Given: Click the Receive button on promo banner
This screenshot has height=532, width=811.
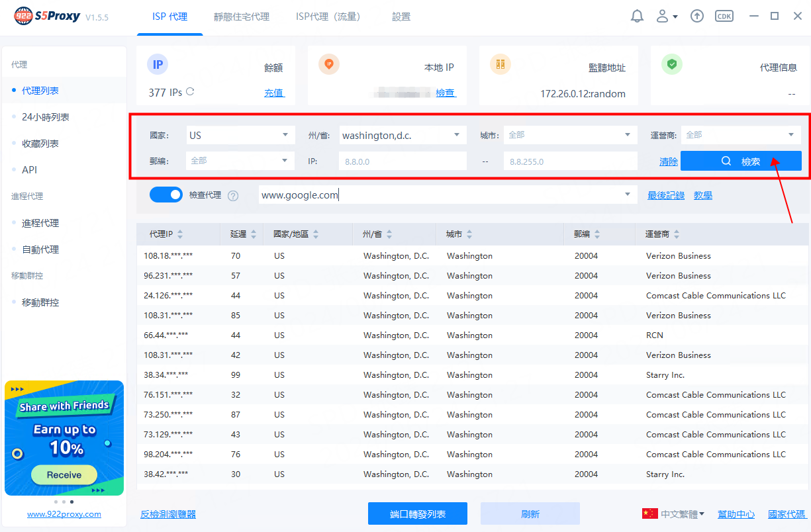Looking at the screenshot, I should coord(64,474).
